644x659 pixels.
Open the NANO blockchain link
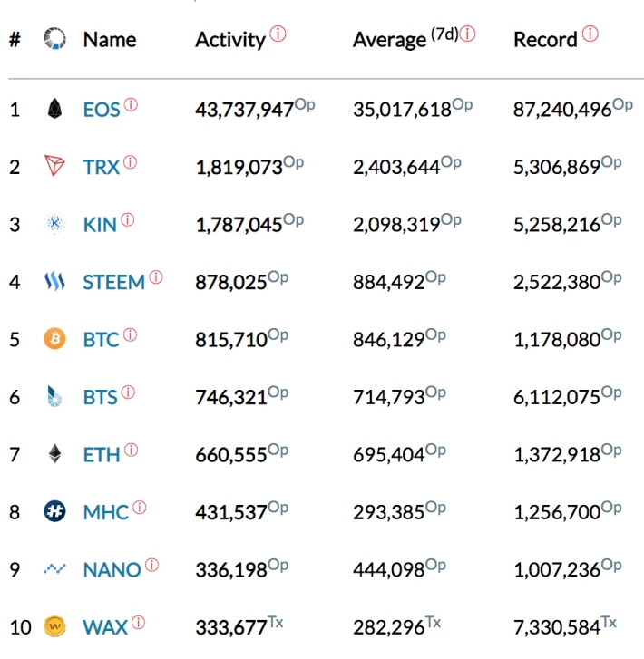[x=112, y=570]
